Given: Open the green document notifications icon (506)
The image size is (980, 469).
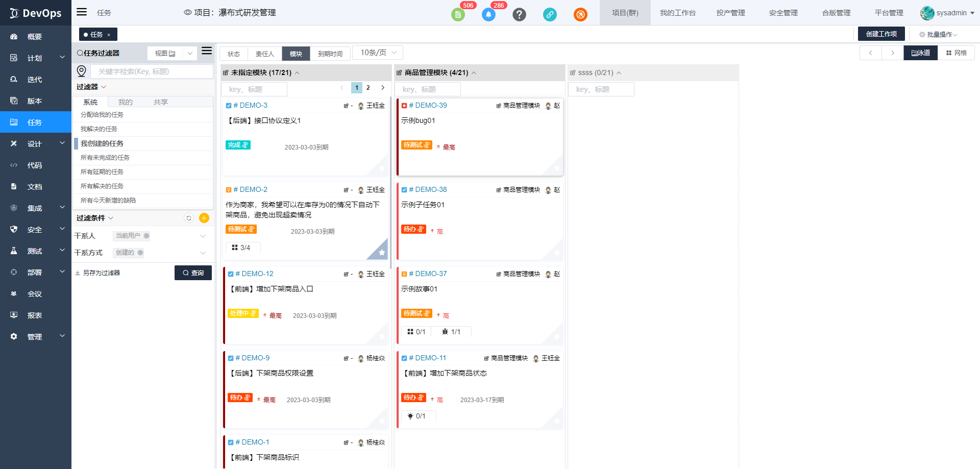Looking at the screenshot, I should 458,14.
